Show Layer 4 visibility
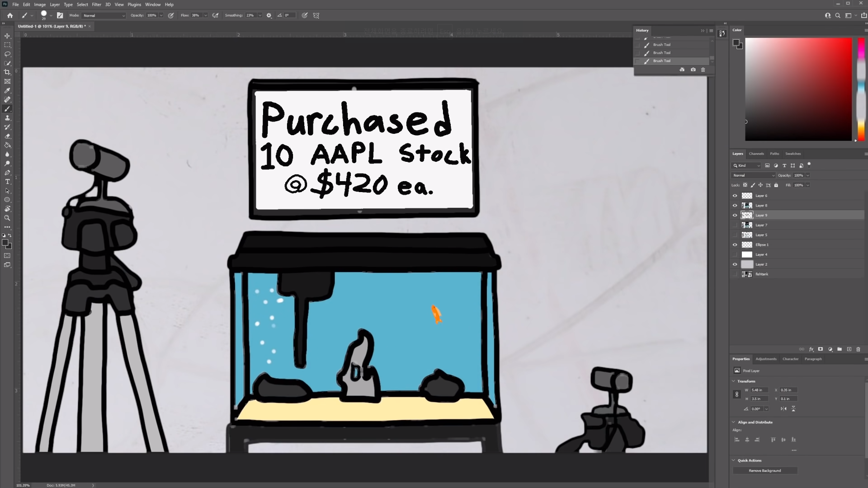The height and width of the screenshot is (488, 868). (x=735, y=254)
